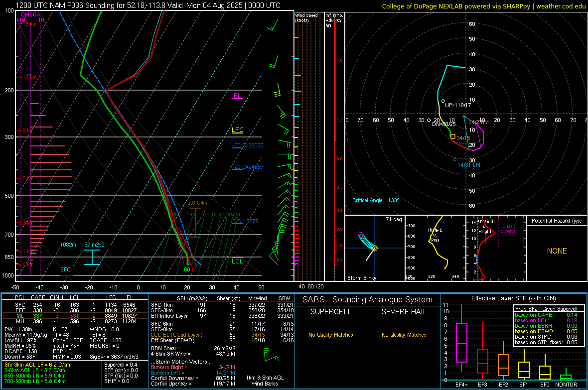Click the 'MeanW = 11.9g/kg' value

[x=26, y=335]
